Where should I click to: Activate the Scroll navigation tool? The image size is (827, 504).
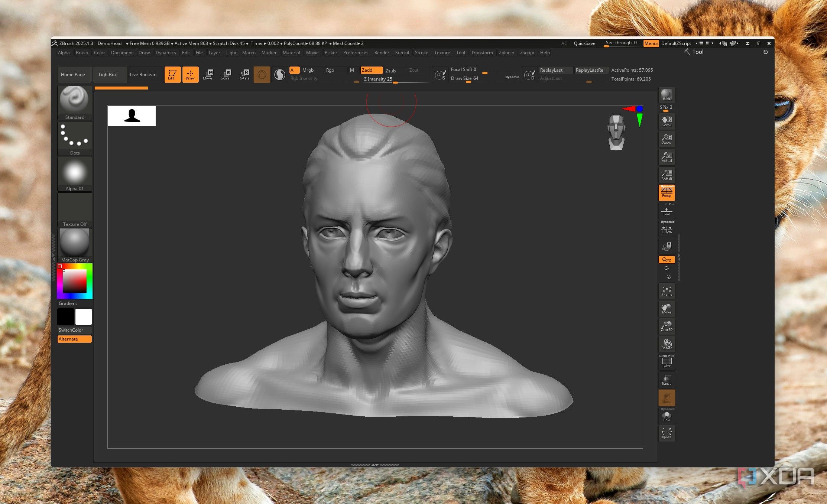coord(666,121)
